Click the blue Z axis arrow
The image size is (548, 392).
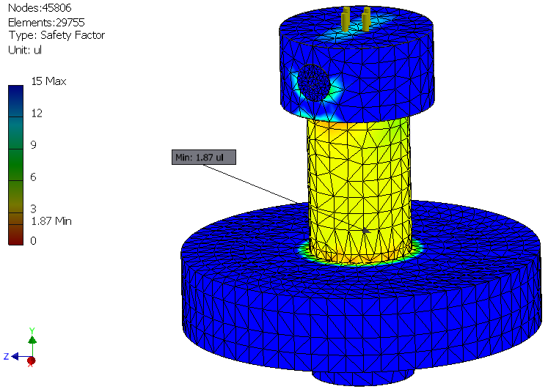click(x=15, y=356)
